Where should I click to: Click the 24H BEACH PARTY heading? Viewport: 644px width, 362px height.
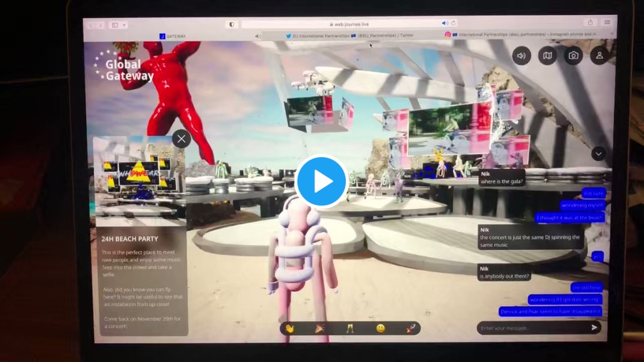pyautogui.click(x=130, y=239)
